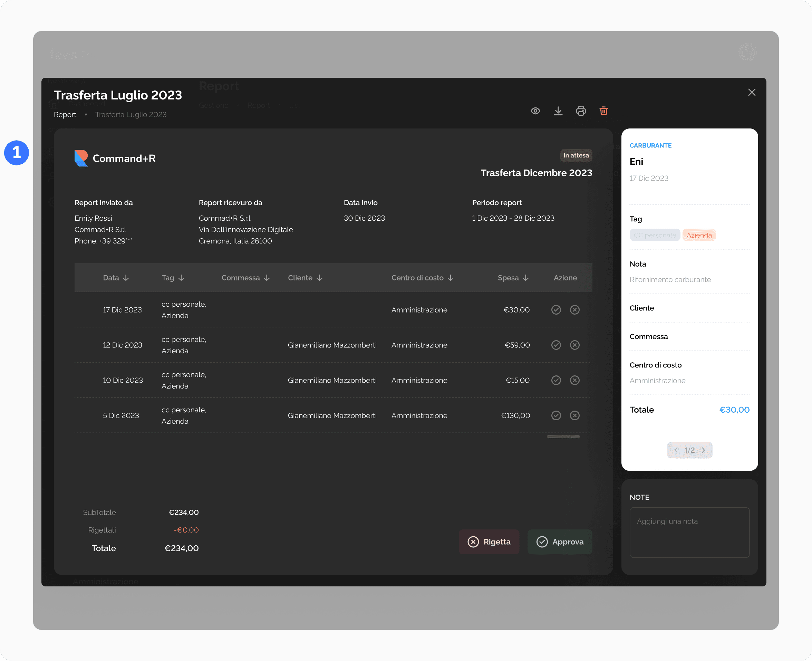This screenshot has height=661, width=812.
Task: Approve the €59,00 expense row
Action: click(x=556, y=345)
